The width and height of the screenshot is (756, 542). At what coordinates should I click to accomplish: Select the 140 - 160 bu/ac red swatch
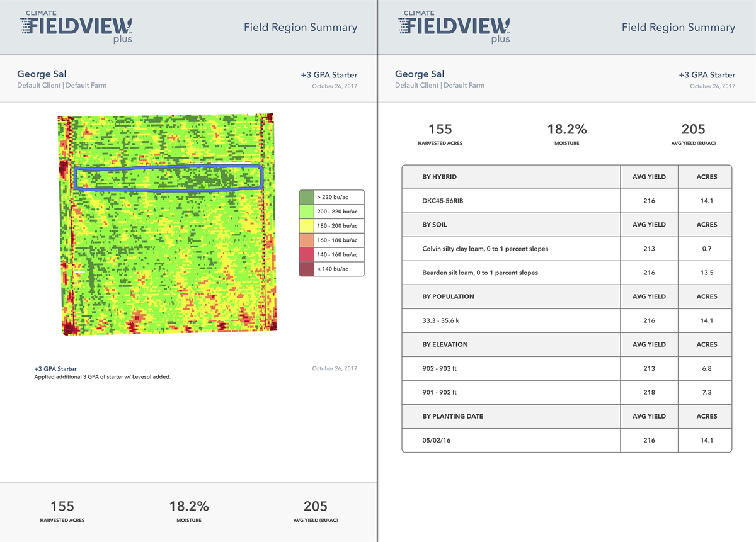point(307,255)
